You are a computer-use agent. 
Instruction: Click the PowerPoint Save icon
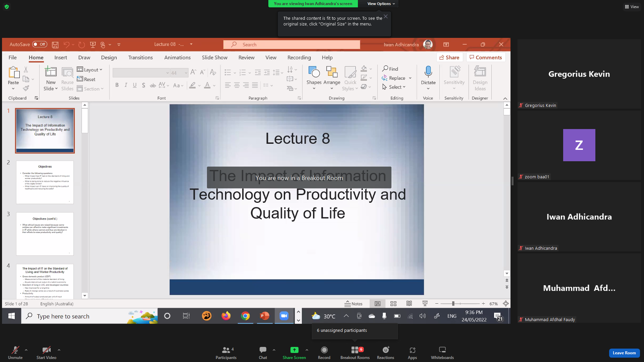[x=55, y=45]
